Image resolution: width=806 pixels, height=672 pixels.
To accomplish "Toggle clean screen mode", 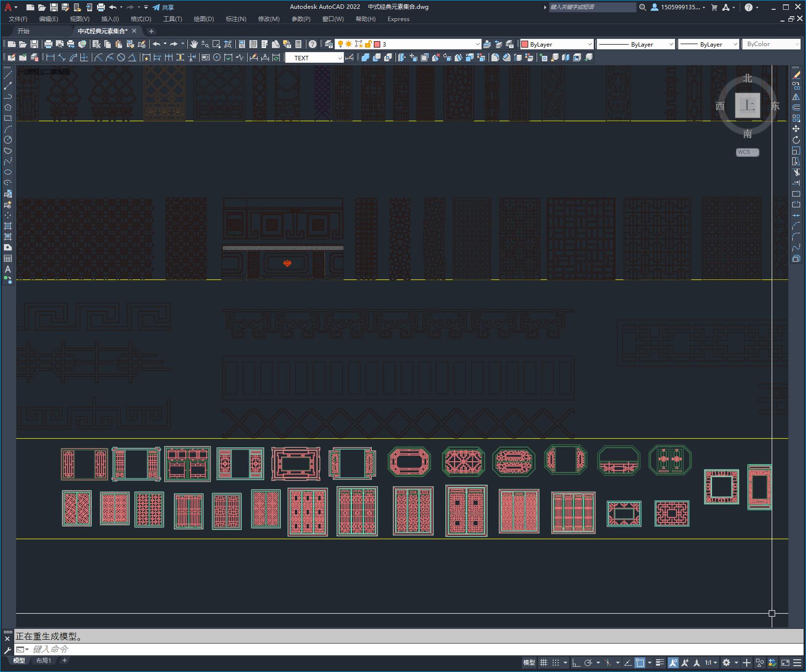I will click(785, 663).
